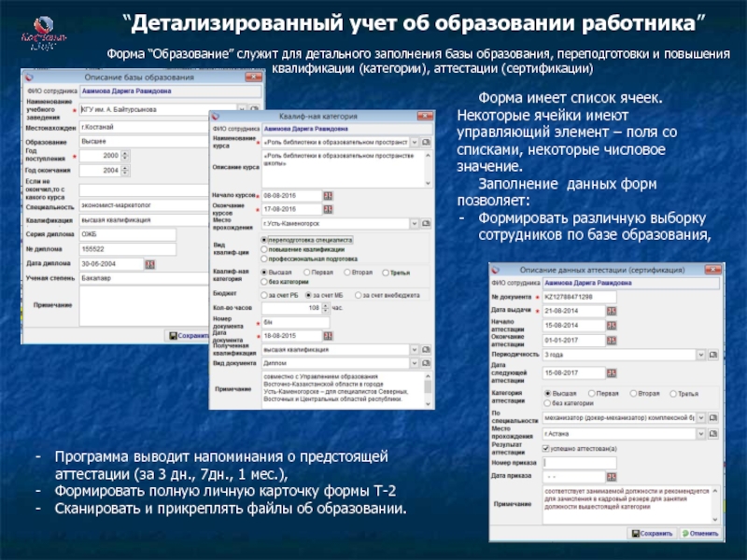Open reference list icon beside Полученная квалификация
Viewport: 747px width, 560px height.
(x=427, y=349)
